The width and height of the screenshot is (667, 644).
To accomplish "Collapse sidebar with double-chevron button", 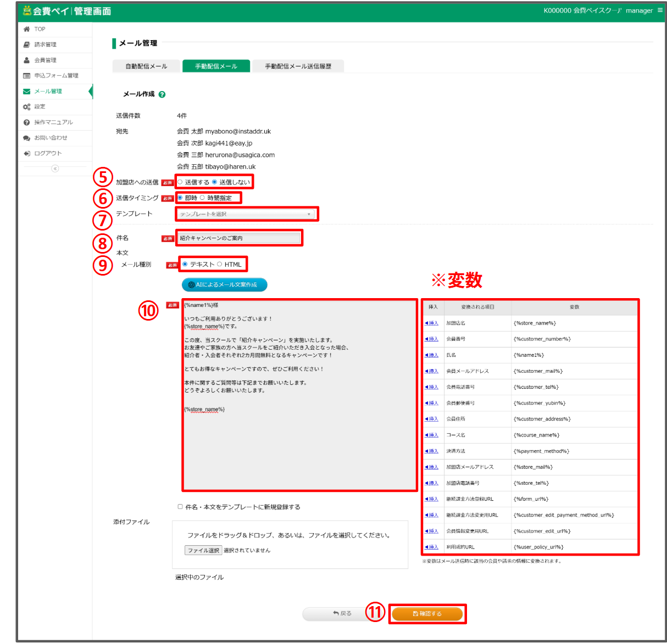I will tap(55, 169).
